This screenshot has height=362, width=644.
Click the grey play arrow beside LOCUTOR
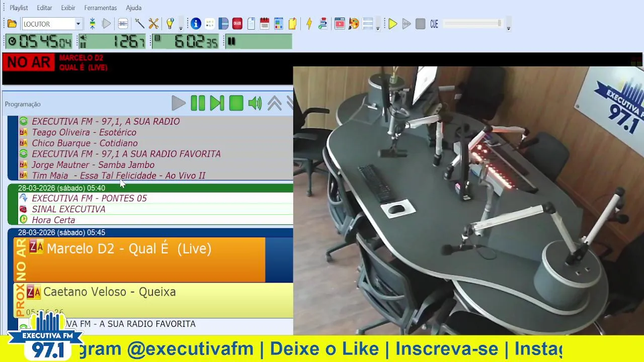point(107,24)
